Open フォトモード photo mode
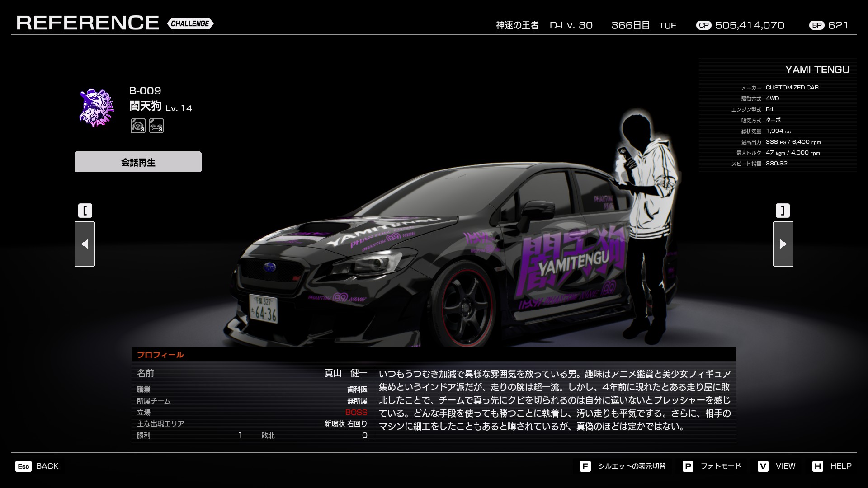This screenshot has width=868, height=488. [x=721, y=466]
